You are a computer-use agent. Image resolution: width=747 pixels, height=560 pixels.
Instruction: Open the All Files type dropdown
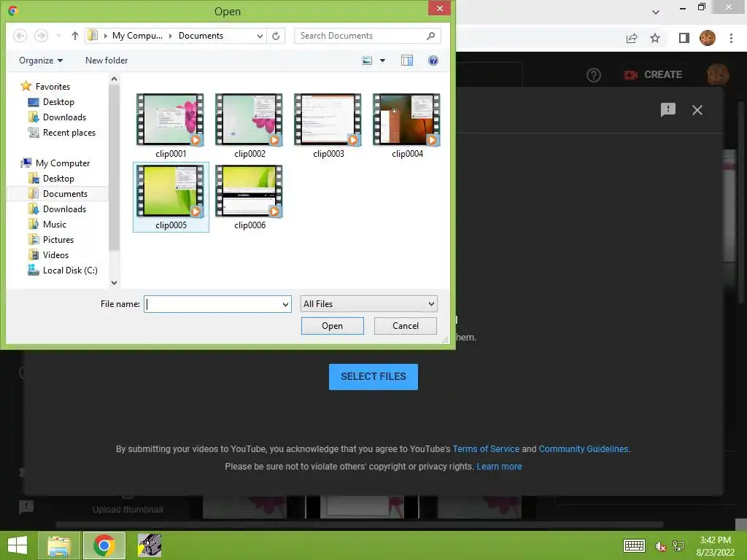[368, 304]
